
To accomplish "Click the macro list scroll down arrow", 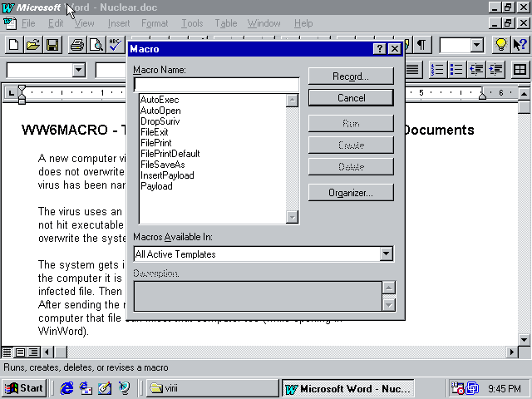I will pyautogui.click(x=292, y=217).
